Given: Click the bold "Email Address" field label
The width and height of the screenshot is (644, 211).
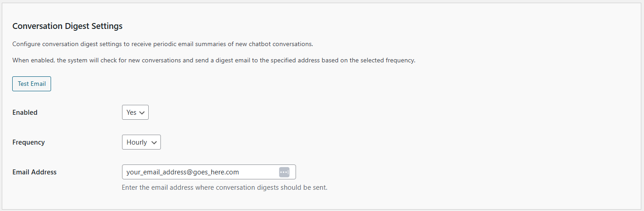Looking at the screenshot, I should [x=34, y=172].
